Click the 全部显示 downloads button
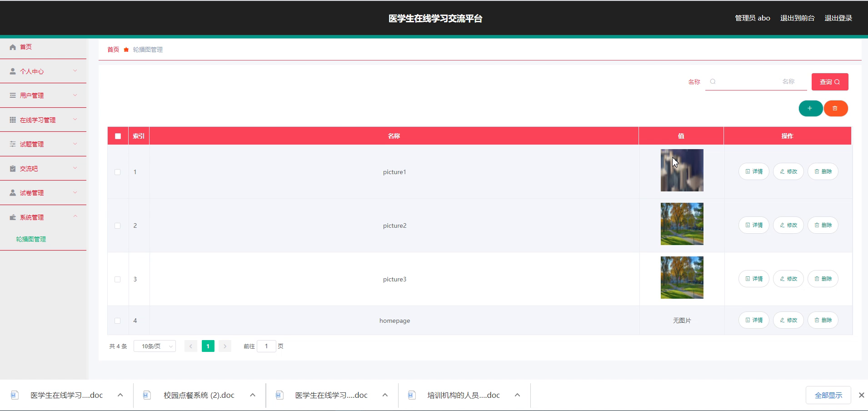The height and width of the screenshot is (411, 868). click(828, 395)
